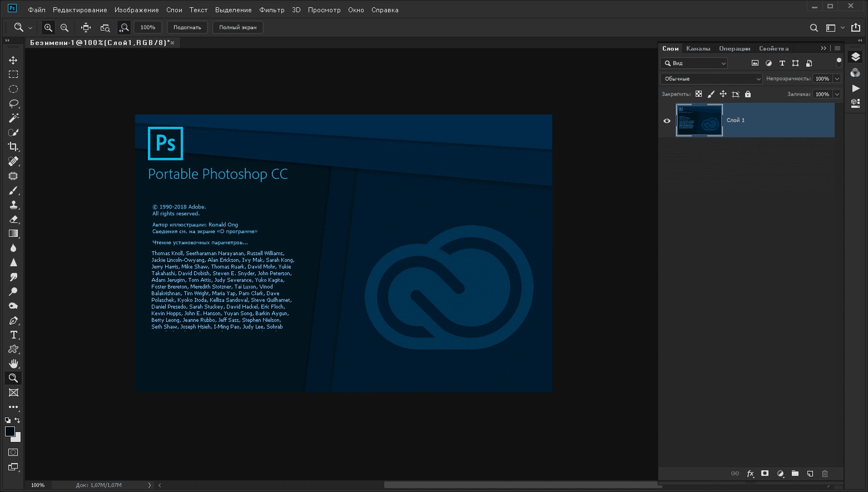This screenshot has width=868, height=492.
Task: Open the Файл menu
Action: (37, 10)
